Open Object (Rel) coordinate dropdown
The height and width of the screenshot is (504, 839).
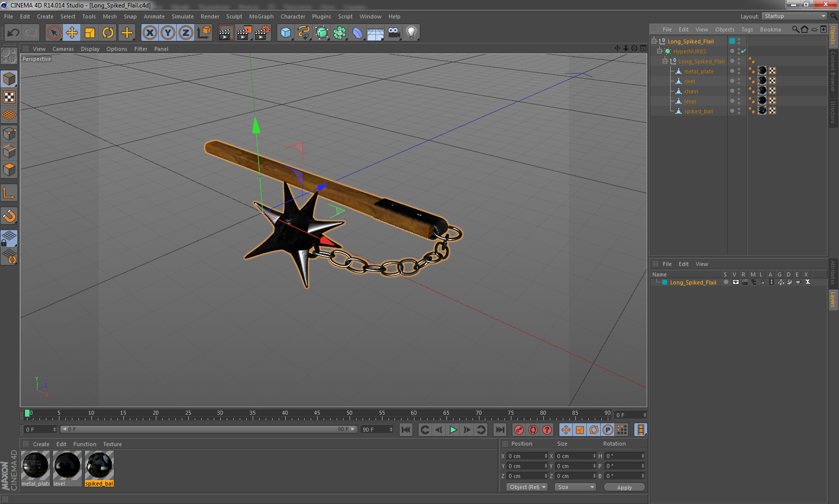527,487
